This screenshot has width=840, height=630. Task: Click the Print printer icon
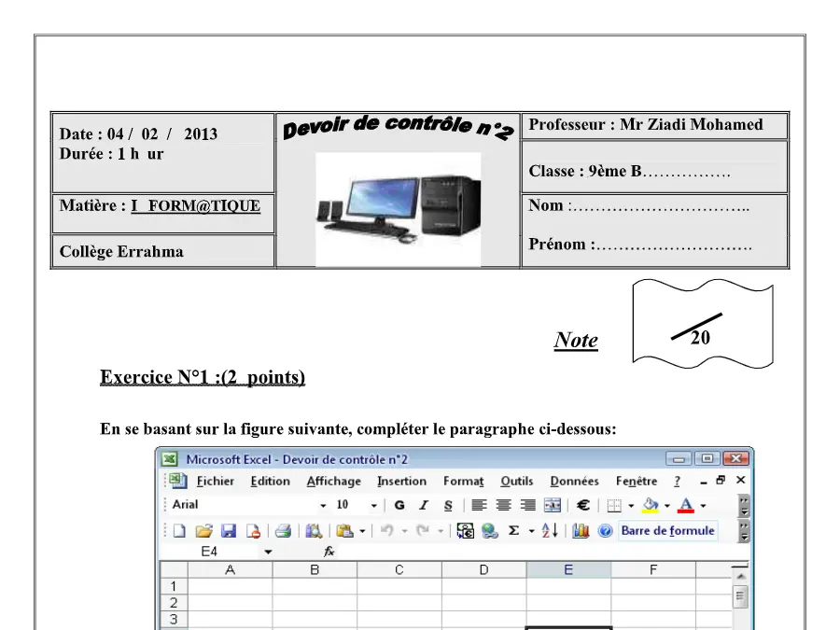pyautogui.click(x=283, y=531)
